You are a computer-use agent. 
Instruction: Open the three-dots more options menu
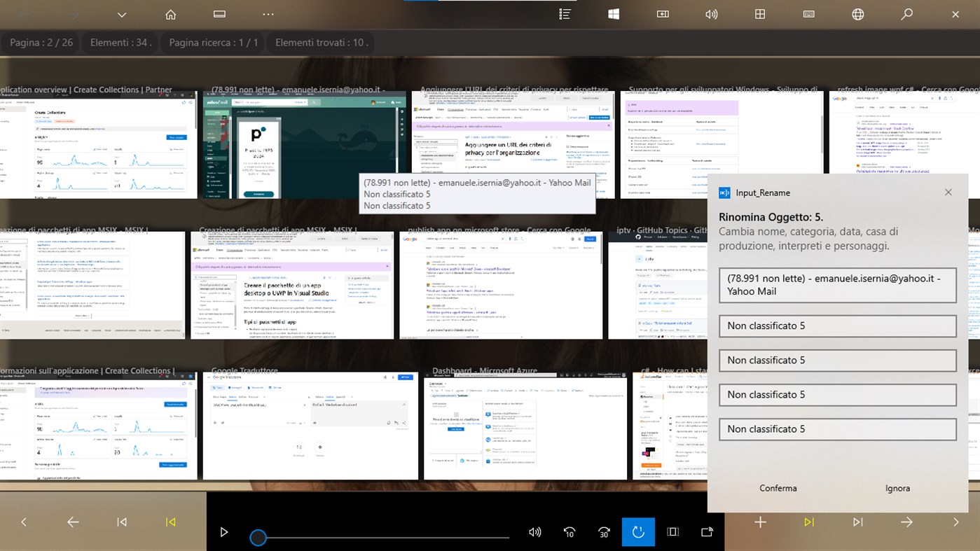coord(268,14)
